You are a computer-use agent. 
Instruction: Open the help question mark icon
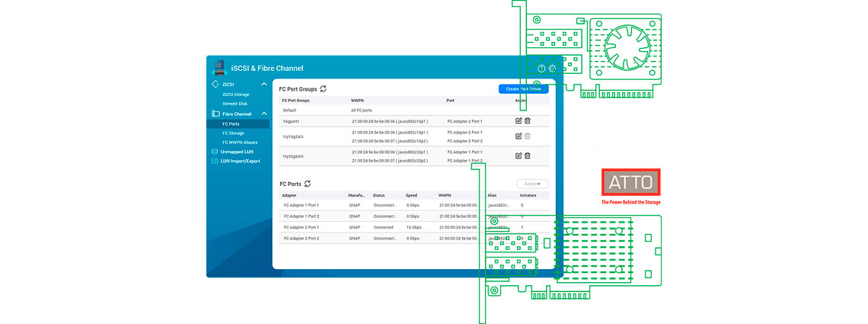click(541, 69)
